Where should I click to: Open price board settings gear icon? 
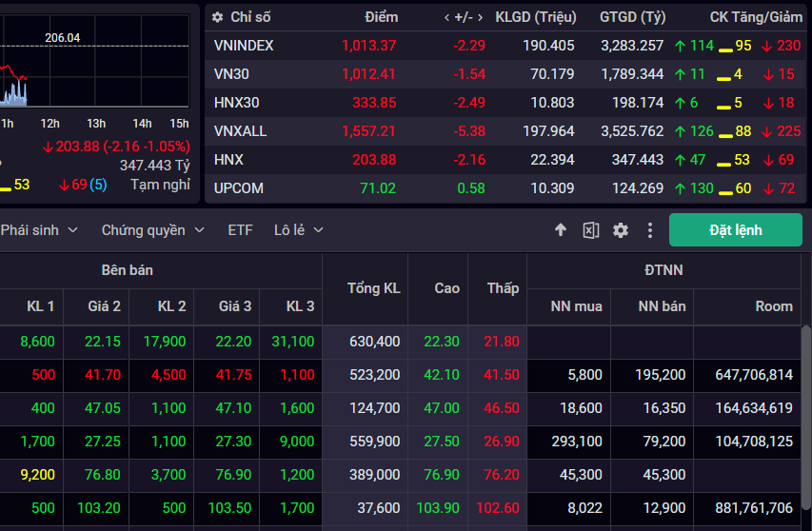pos(621,229)
